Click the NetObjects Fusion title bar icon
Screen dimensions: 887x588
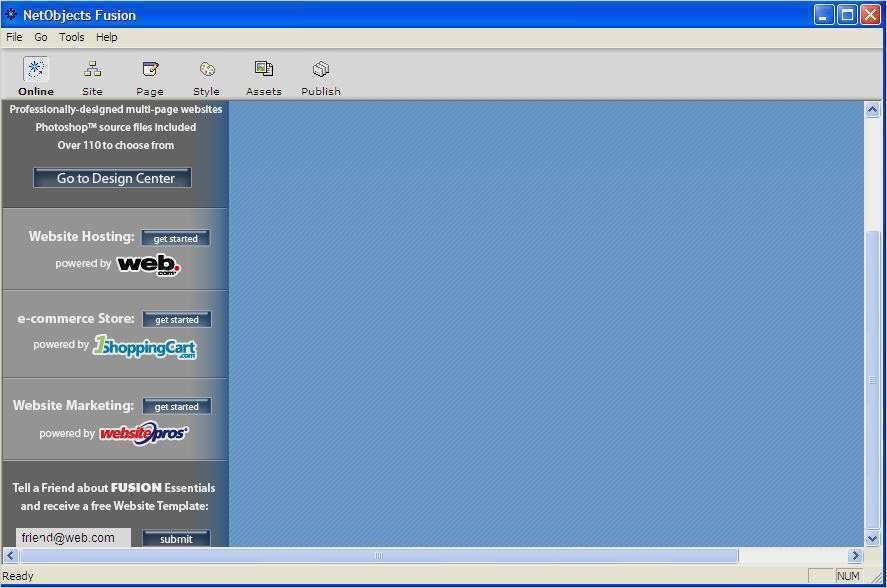coord(11,15)
